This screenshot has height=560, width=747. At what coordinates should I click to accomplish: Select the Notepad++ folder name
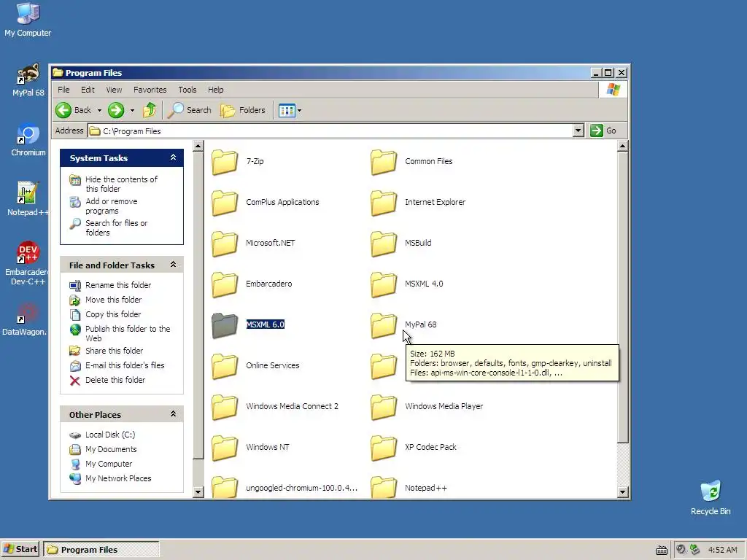pos(426,488)
